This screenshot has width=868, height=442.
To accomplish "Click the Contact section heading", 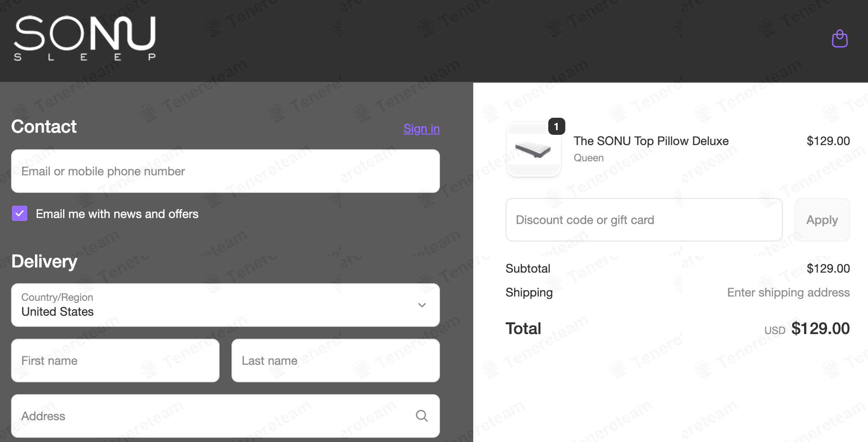I will point(44,126).
